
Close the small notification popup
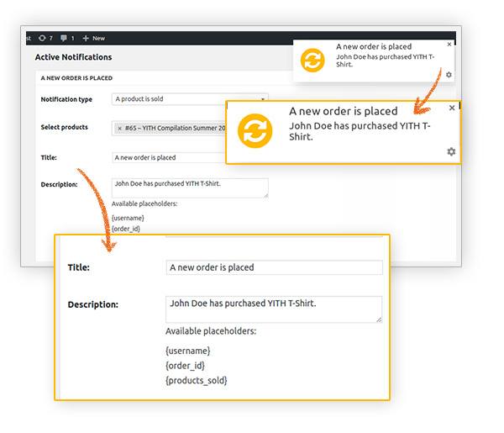point(449,44)
